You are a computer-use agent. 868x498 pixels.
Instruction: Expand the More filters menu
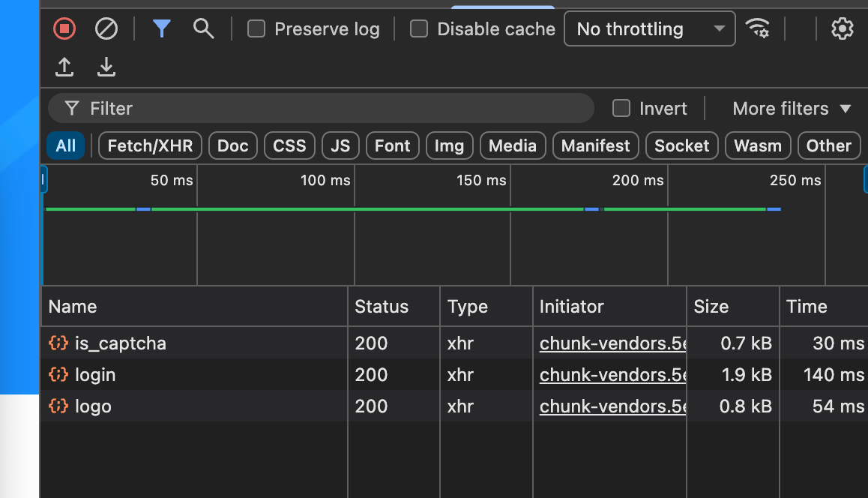click(792, 109)
